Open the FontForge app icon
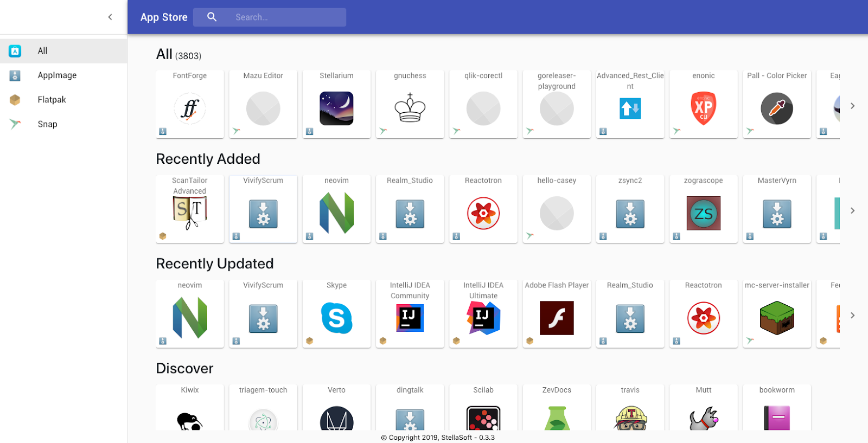The height and width of the screenshot is (443, 868). click(190, 108)
